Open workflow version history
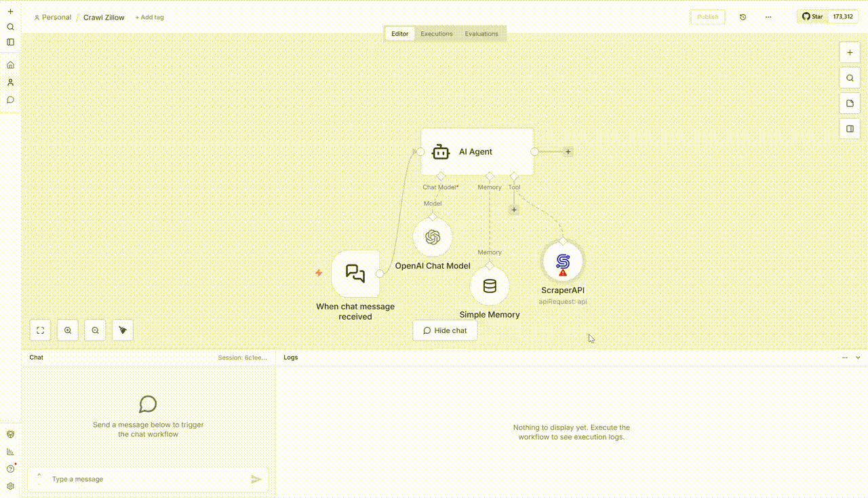The width and height of the screenshot is (868, 498). pos(743,17)
